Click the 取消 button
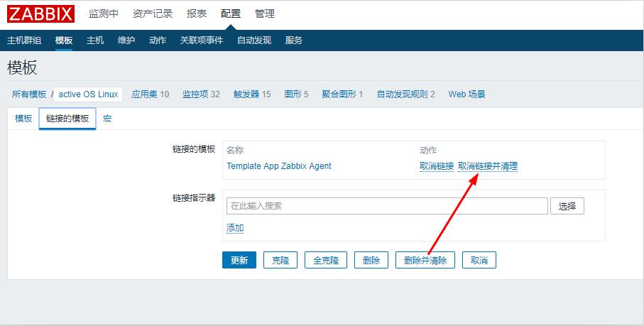644x326 pixels. pyautogui.click(x=479, y=260)
